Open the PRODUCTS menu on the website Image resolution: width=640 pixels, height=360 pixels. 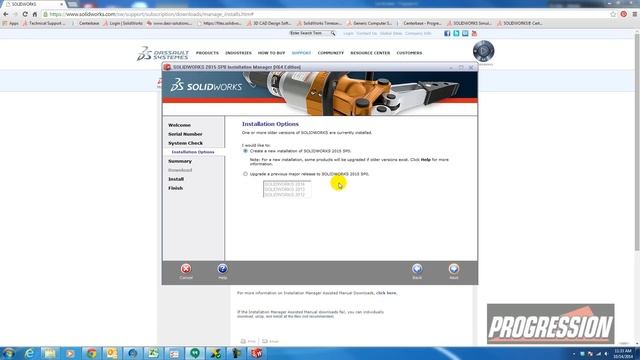tap(207, 53)
